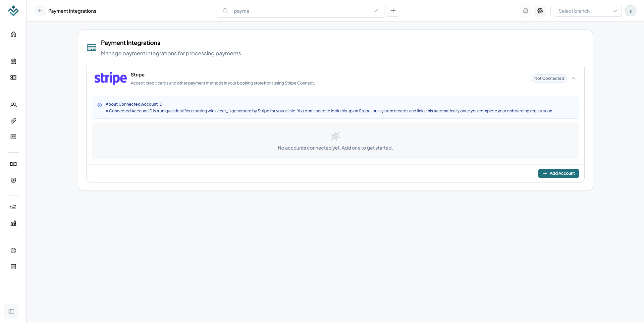Open notifications bell
This screenshot has width=644, height=323.
[526, 11]
